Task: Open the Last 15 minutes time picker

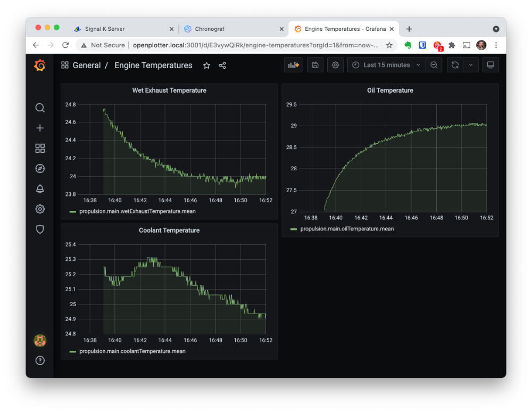Action: click(x=387, y=65)
